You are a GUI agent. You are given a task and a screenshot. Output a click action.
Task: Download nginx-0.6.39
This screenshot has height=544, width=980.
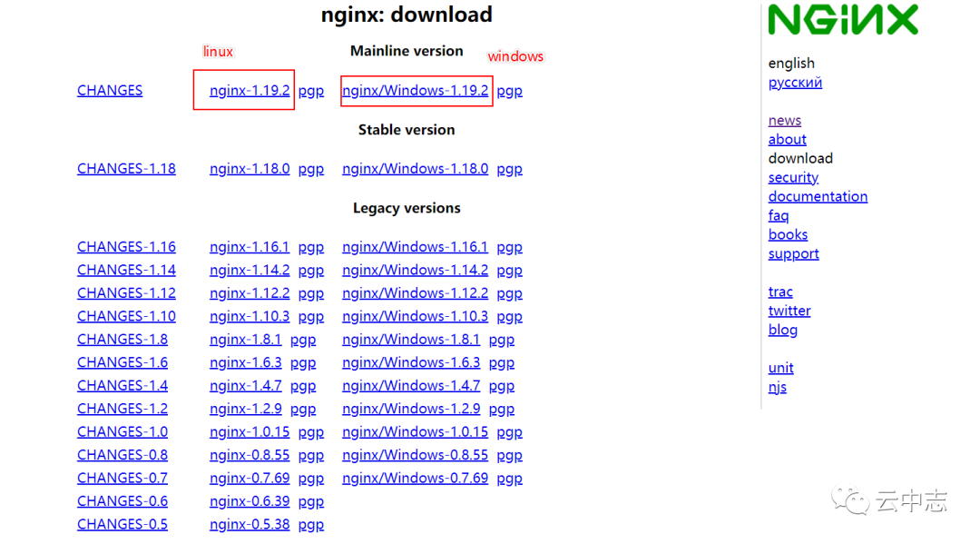pyautogui.click(x=250, y=501)
